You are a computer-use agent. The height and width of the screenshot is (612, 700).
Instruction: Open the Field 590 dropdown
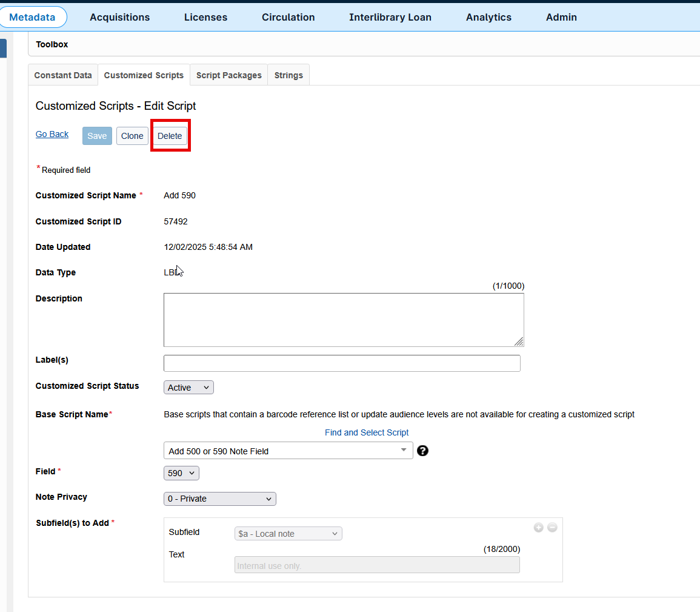(181, 473)
